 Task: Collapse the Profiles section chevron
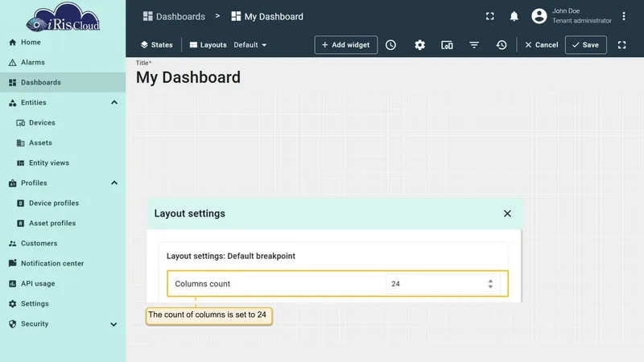pos(114,183)
